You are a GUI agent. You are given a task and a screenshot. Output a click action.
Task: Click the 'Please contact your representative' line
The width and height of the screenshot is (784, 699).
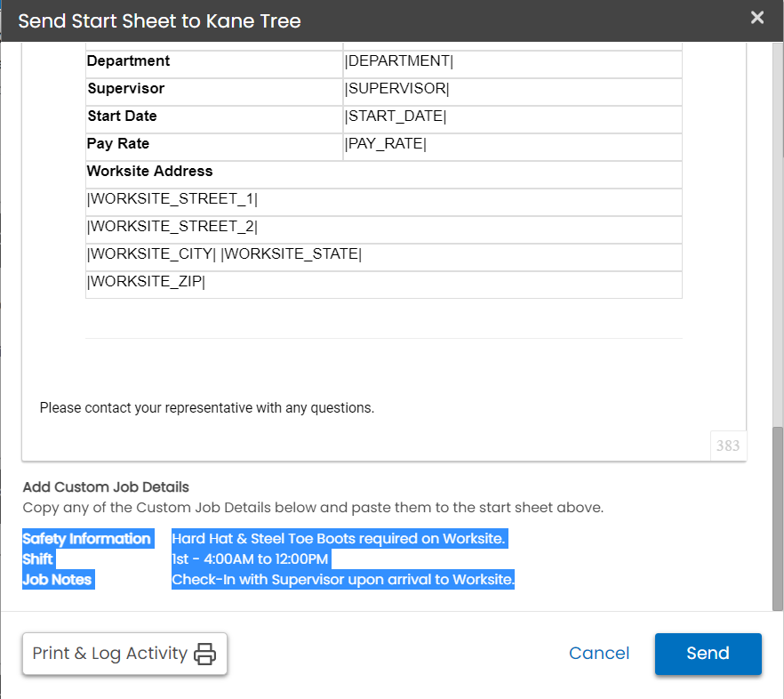coord(207,408)
